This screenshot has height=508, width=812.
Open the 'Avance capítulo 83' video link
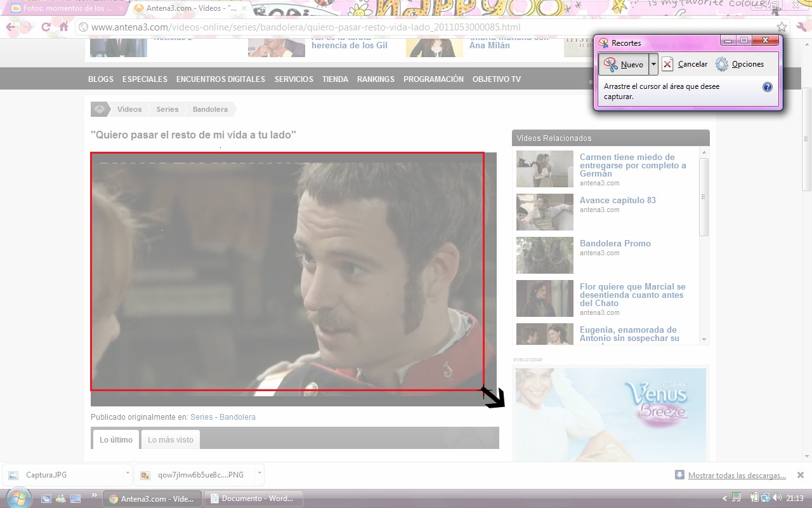(617, 200)
